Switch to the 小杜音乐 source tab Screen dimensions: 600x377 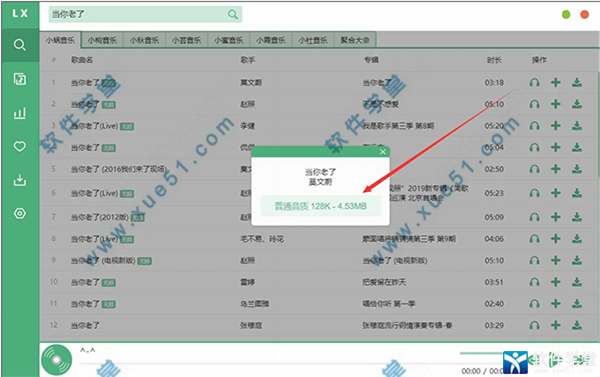pos(313,40)
